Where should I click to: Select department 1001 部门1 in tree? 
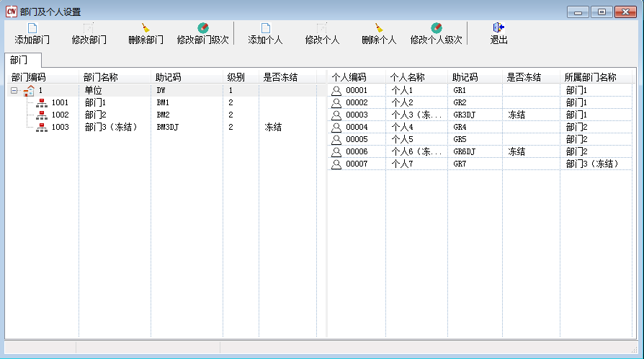[60, 103]
